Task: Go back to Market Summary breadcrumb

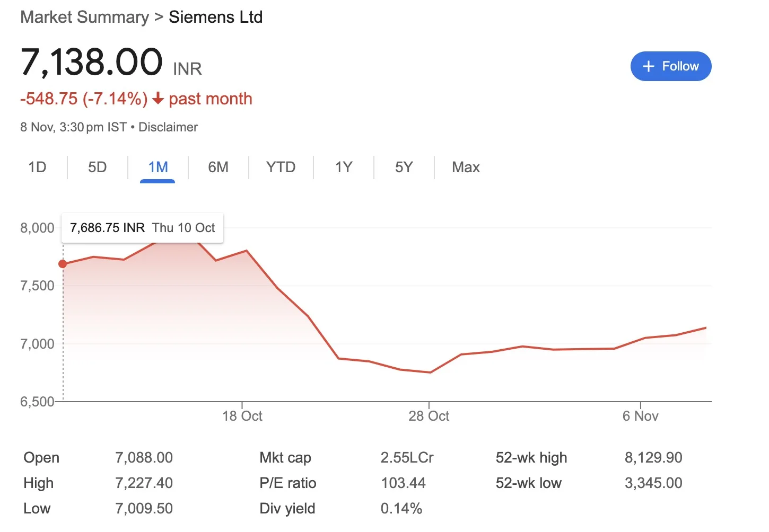Action: click(84, 16)
